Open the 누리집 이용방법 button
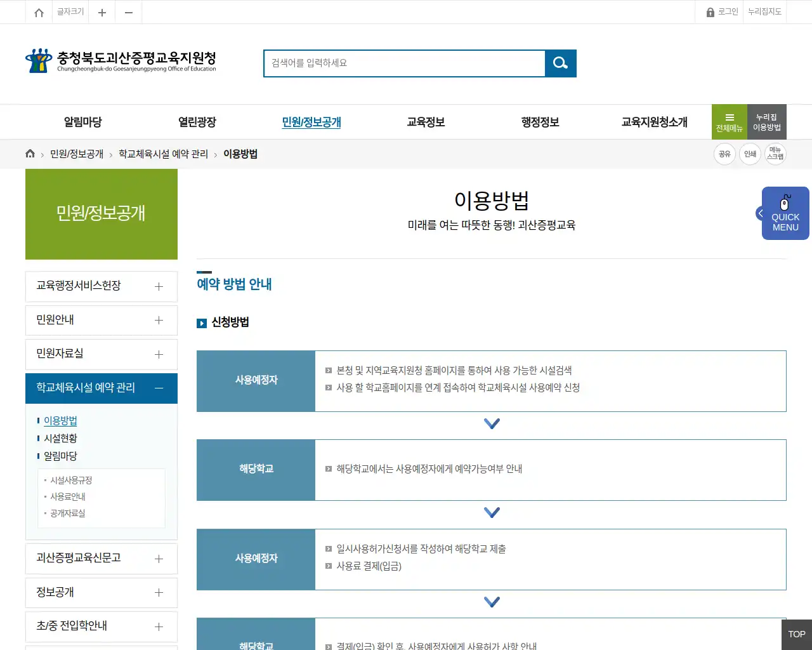Viewport: 812px width, 650px height. pyautogui.click(x=767, y=122)
